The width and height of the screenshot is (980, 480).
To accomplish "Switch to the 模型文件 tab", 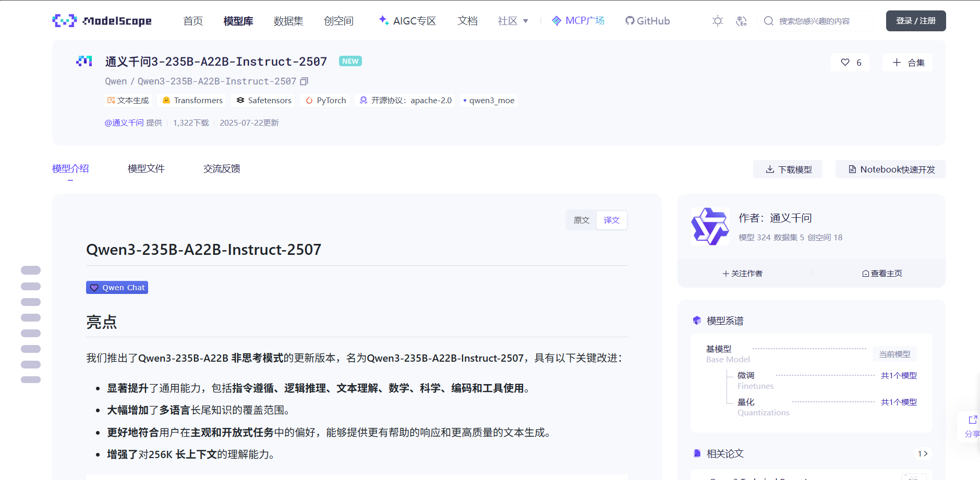I will pyautogui.click(x=146, y=168).
